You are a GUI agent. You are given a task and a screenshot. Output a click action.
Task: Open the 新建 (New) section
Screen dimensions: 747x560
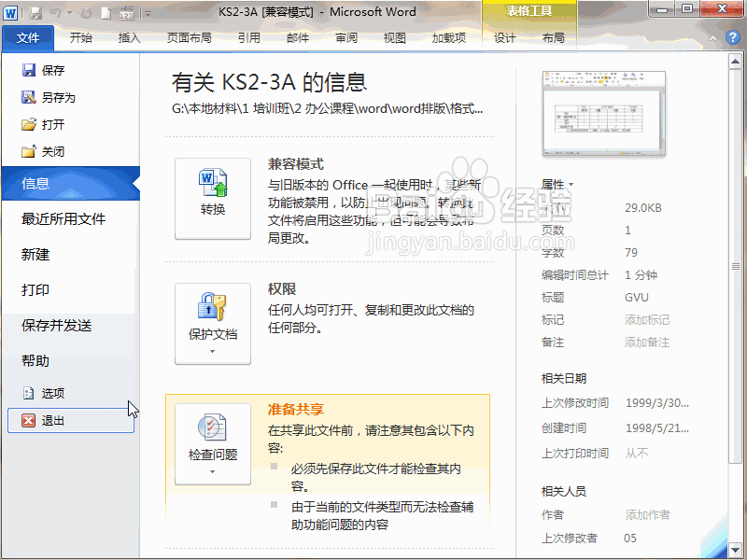(x=35, y=254)
